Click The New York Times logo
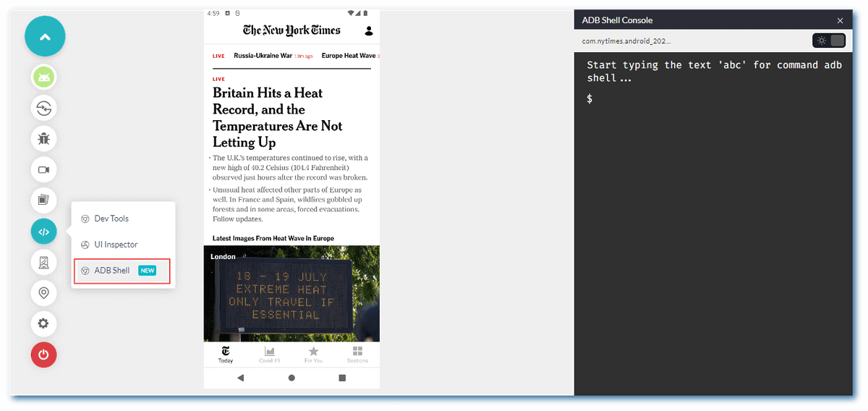The width and height of the screenshot is (868, 411). (x=292, y=30)
